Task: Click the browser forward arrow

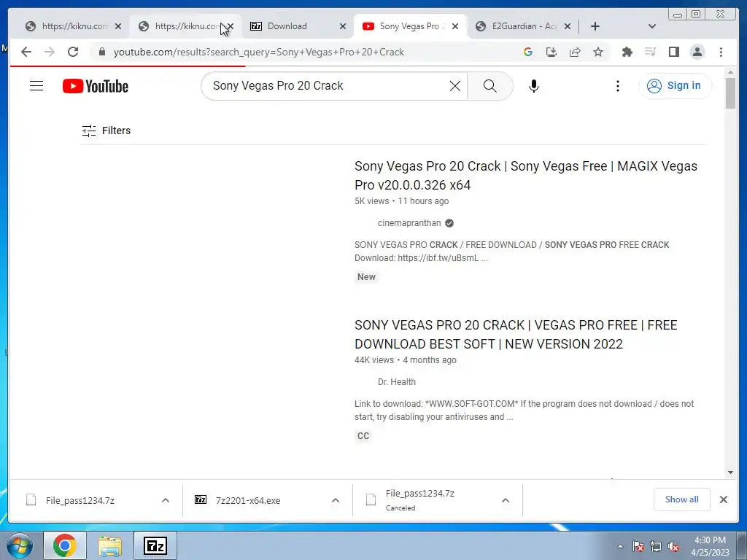Action: [50, 52]
